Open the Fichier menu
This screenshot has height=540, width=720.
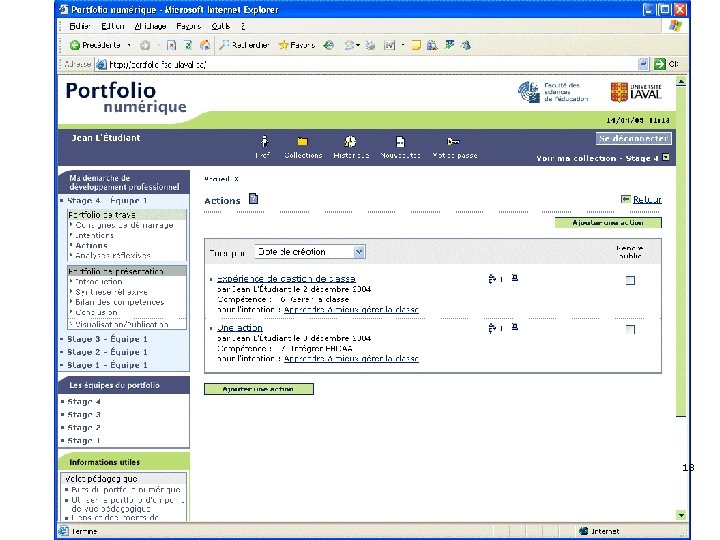pyautogui.click(x=79, y=26)
